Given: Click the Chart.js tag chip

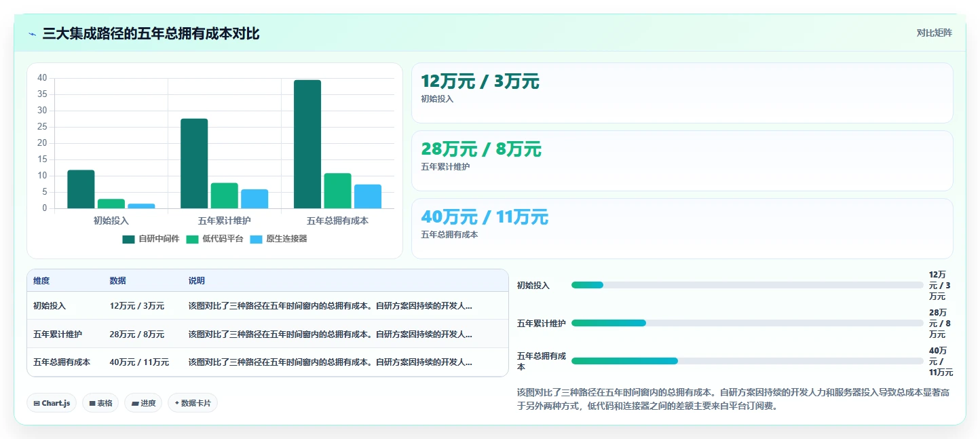Looking at the screenshot, I should tap(52, 403).
